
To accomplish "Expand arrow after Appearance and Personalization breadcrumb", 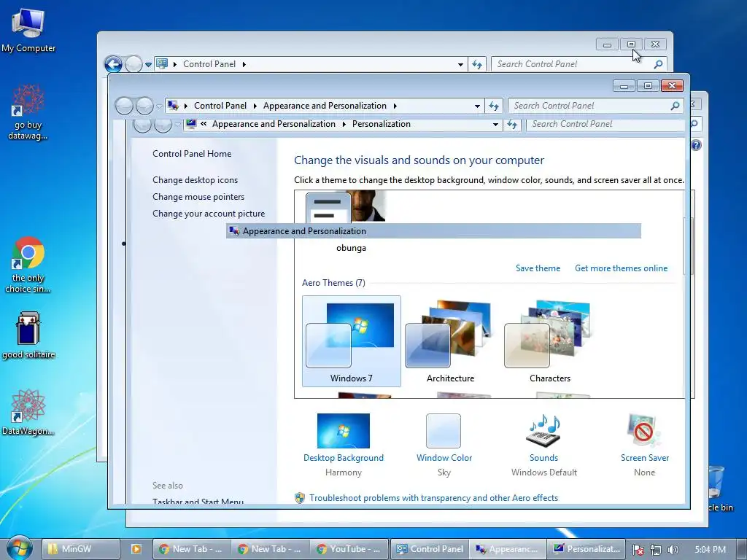I will click(395, 106).
